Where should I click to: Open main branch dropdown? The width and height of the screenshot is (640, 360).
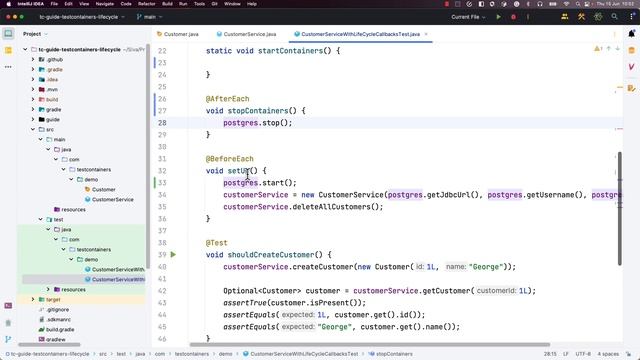(149, 17)
